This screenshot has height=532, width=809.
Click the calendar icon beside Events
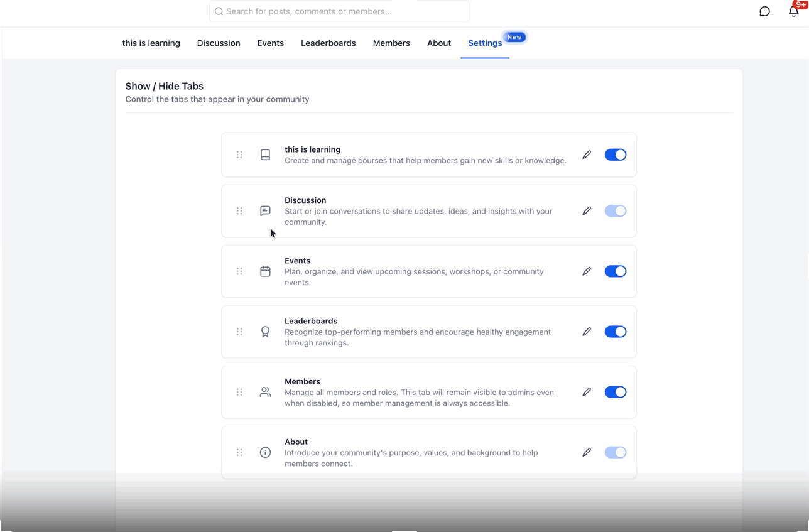tap(265, 271)
